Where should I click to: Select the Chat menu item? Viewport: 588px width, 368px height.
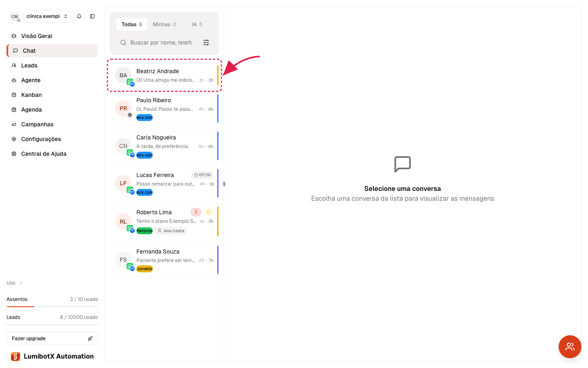(x=52, y=51)
